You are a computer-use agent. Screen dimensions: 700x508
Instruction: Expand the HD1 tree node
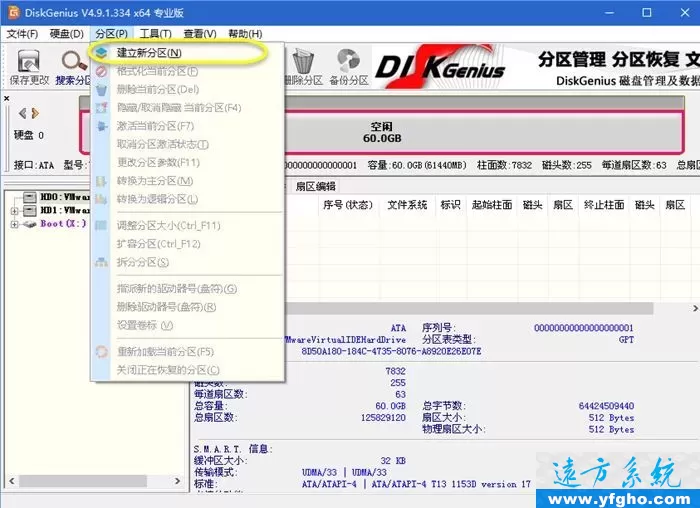tap(14, 211)
